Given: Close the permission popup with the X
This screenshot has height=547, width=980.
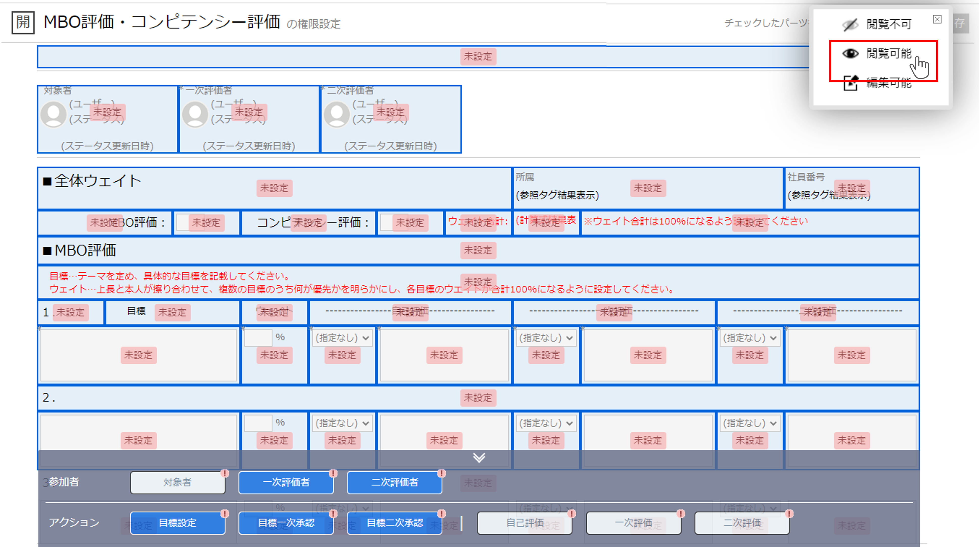Looking at the screenshot, I should pyautogui.click(x=937, y=19).
